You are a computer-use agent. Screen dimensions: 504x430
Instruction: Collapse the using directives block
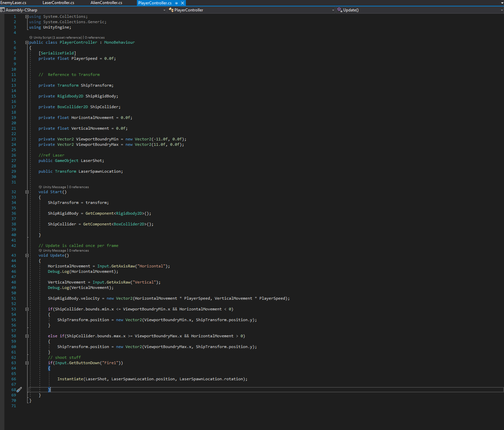coord(27,16)
